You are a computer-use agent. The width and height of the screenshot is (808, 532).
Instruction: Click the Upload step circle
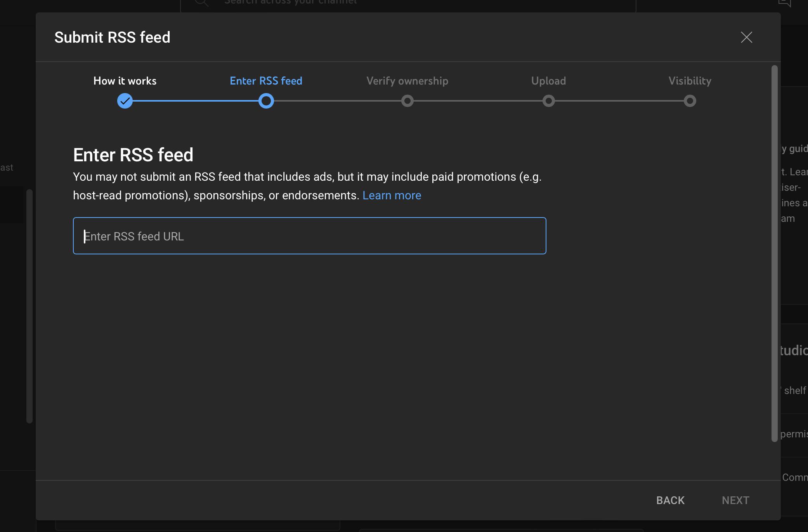548,101
